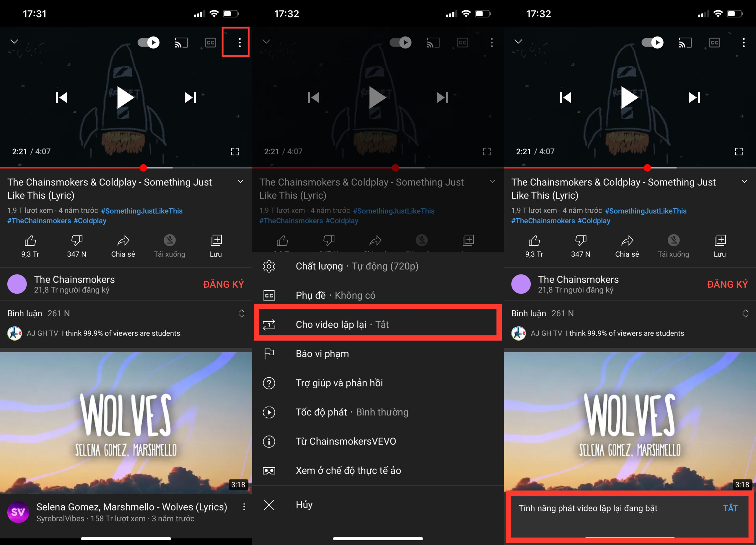
Task: Enable subtitles with the CC icon
Action: [x=210, y=42]
